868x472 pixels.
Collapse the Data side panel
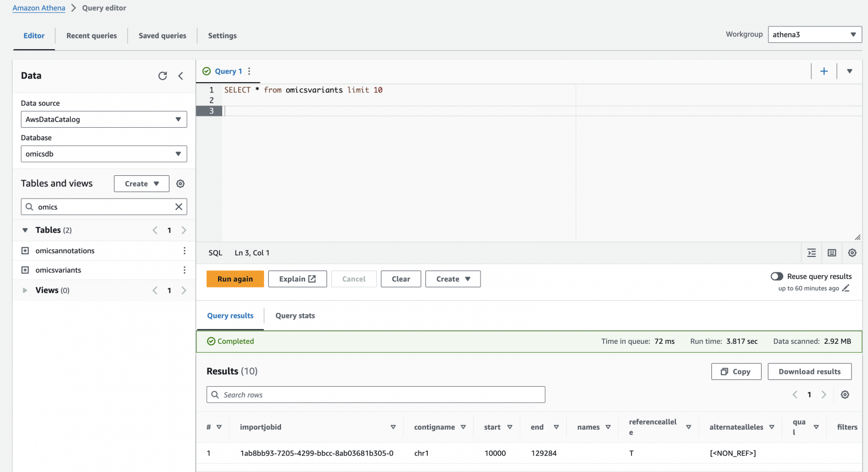coord(181,76)
